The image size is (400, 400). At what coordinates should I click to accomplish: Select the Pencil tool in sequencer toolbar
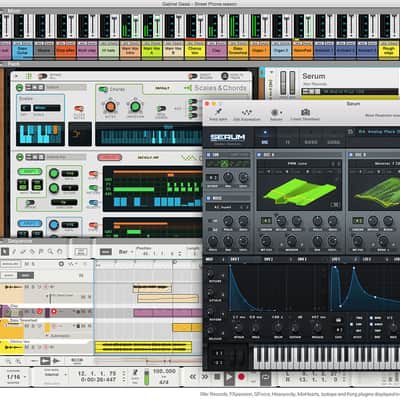pyautogui.click(x=14, y=252)
